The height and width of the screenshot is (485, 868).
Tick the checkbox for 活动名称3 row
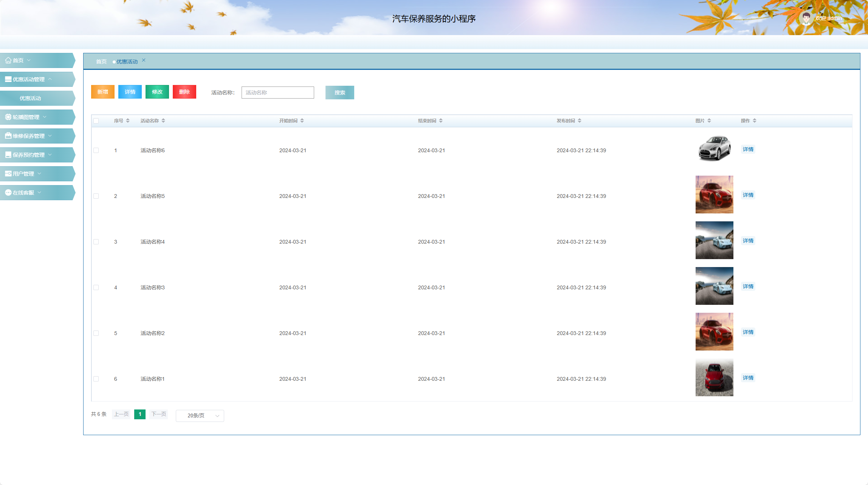coord(96,287)
